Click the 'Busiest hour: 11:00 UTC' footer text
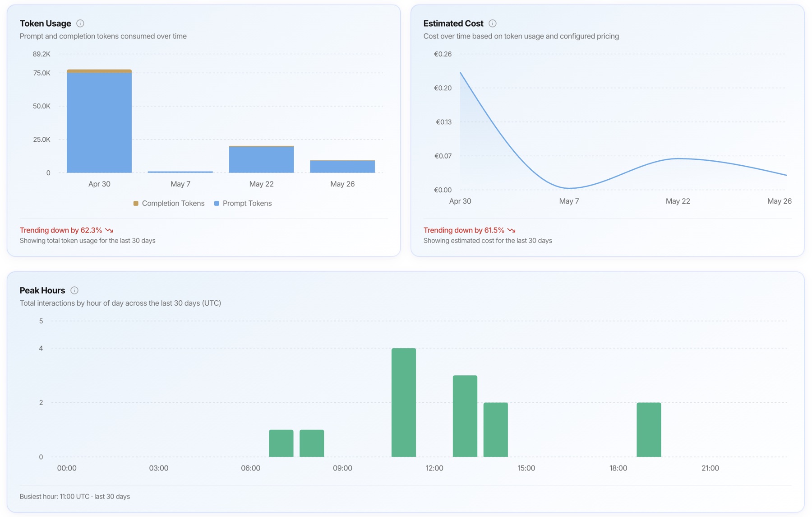Viewport: 812px width, 517px height. 55,497
